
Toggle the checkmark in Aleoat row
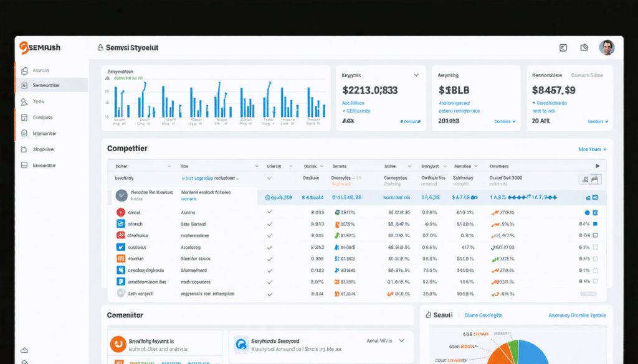pos(269,212)
